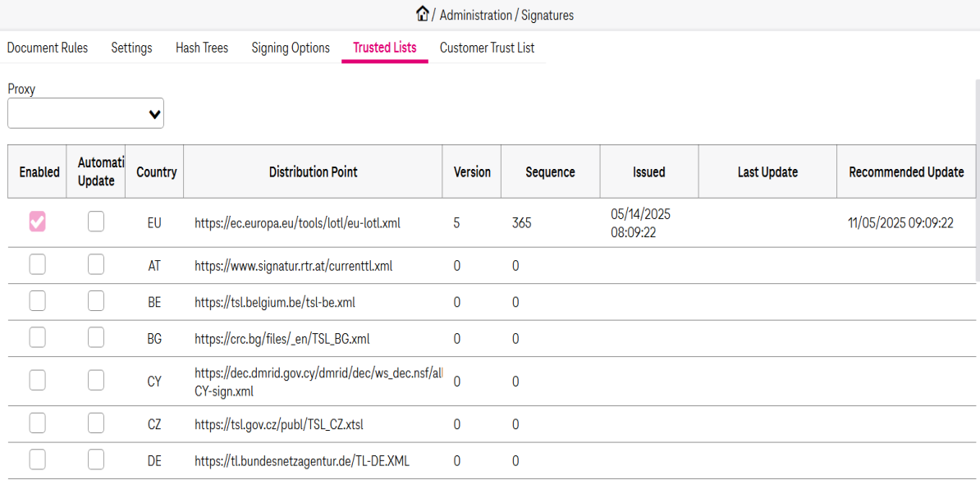Viewport: 980px width, 480px height.
Task: Open the Settings tab
Action: (x=131, y=48)
